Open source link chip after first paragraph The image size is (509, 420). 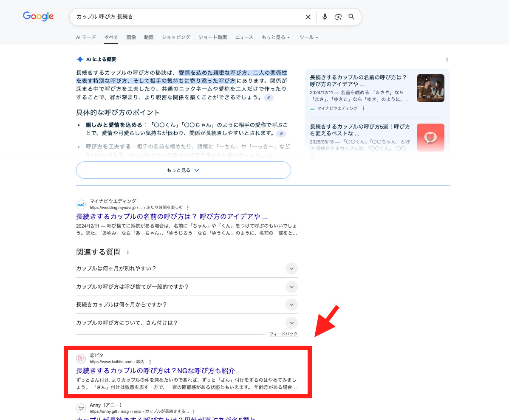point(269,98)
